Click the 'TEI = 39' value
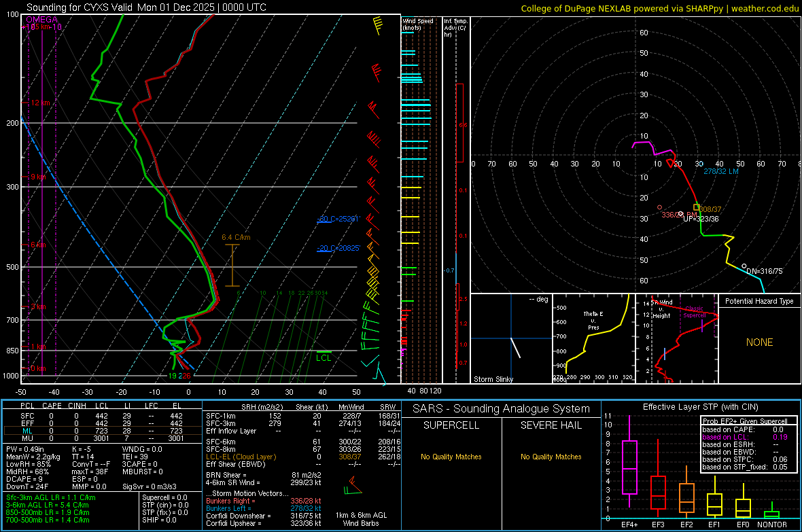 (135, 457)
